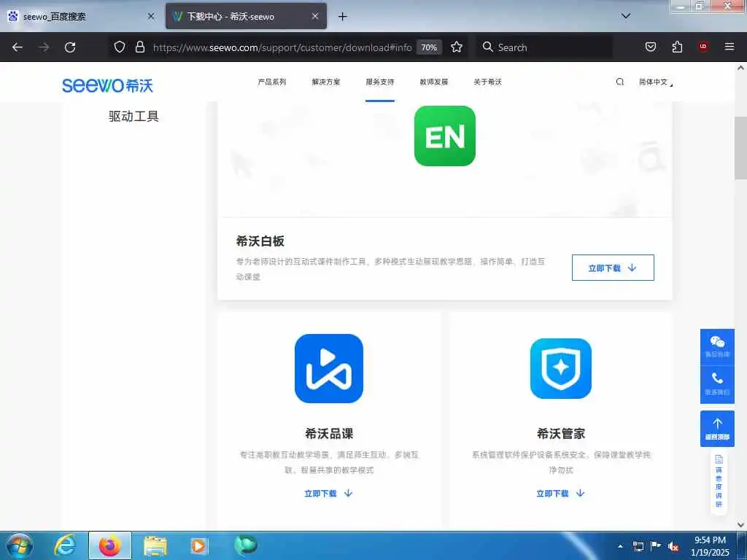Click the uBlock Origin toolbar icon
This screenshot has height=560, width=747.
[x=703, y=47]
